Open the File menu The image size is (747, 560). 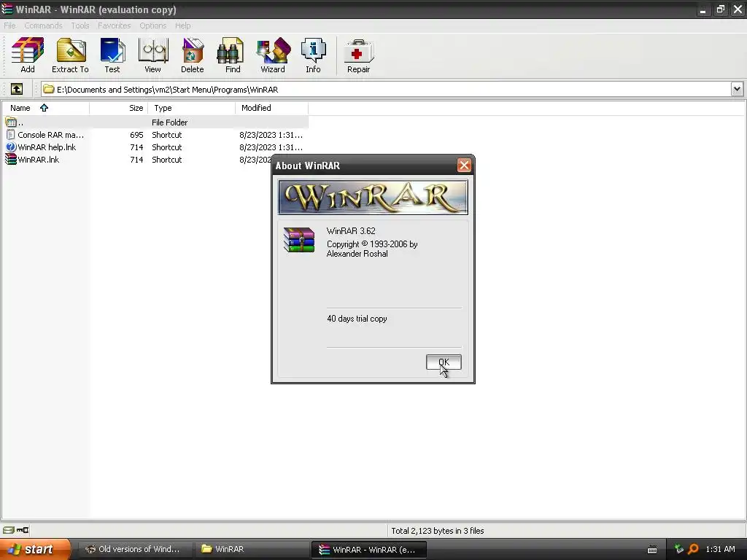[9, 26]
